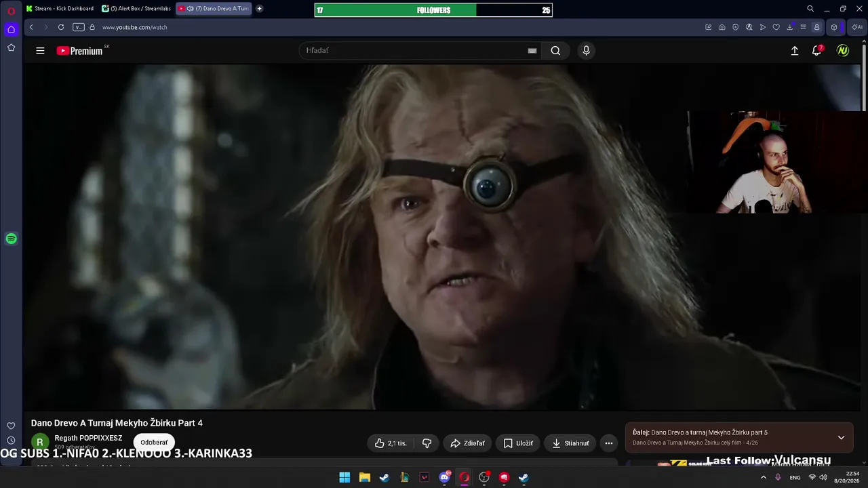
Task: Show hidden system tray icons
Action: tap(763, 477)
